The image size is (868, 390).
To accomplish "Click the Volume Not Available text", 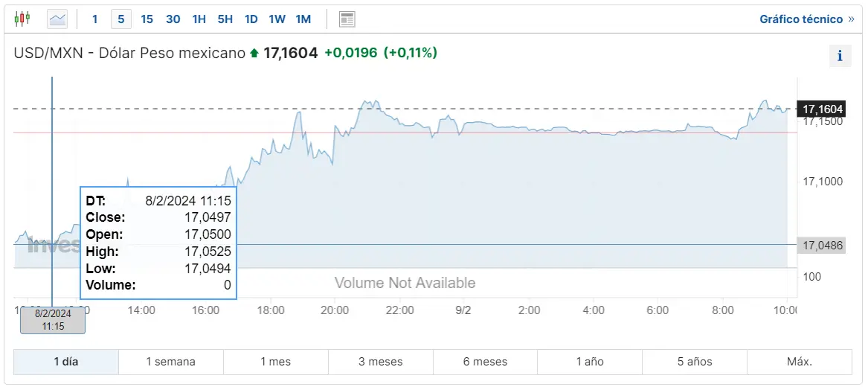I will [405, 283].
